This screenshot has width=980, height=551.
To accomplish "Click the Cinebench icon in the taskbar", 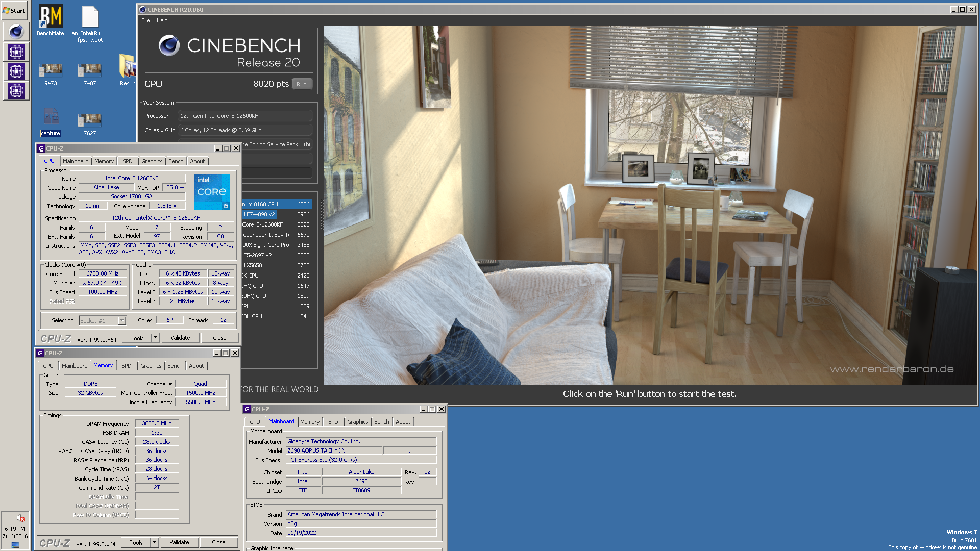I will (16, 32).
